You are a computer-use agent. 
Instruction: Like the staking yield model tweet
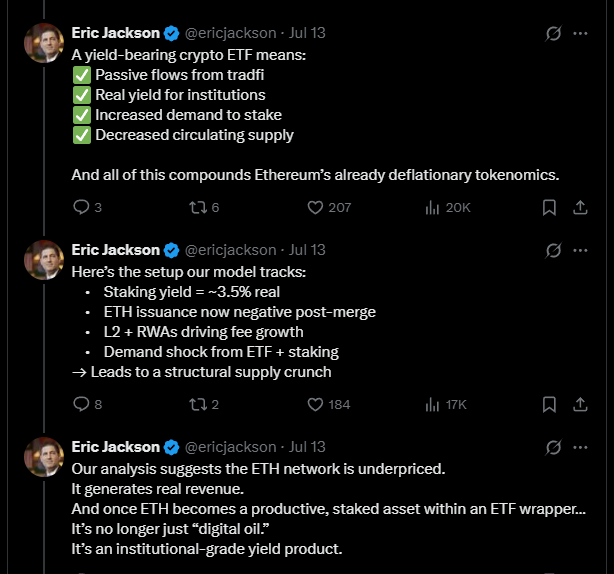tap(316, 404)
